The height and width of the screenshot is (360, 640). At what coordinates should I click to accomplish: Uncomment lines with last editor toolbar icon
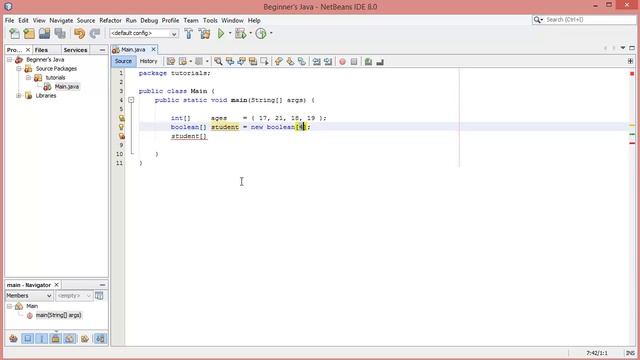380,62
